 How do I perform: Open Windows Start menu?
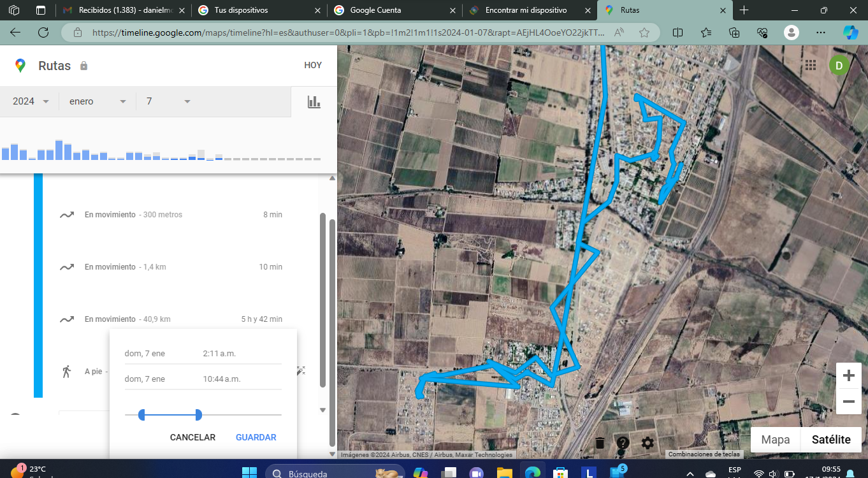click(249, 473)
